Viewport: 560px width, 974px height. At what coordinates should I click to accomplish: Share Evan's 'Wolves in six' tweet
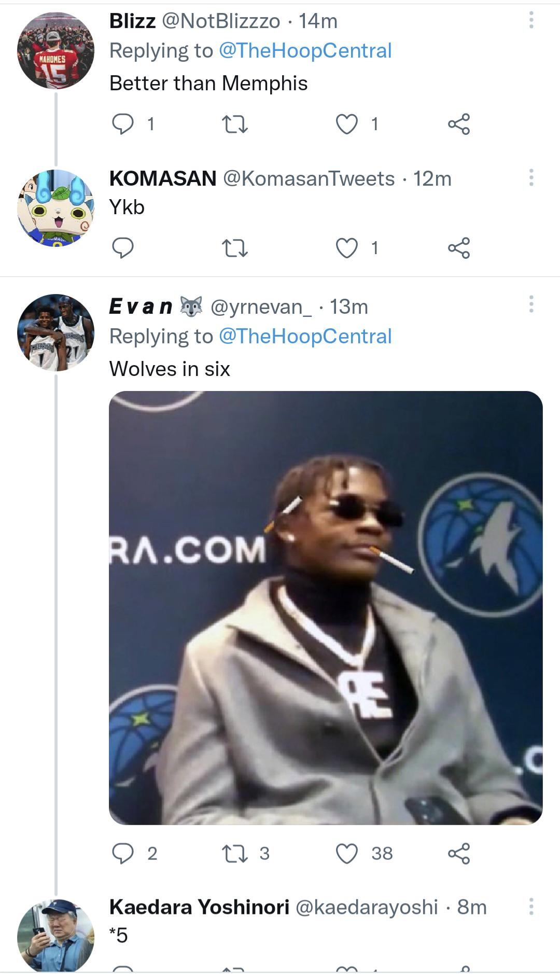pyautogui.click(x=459, y=854)
